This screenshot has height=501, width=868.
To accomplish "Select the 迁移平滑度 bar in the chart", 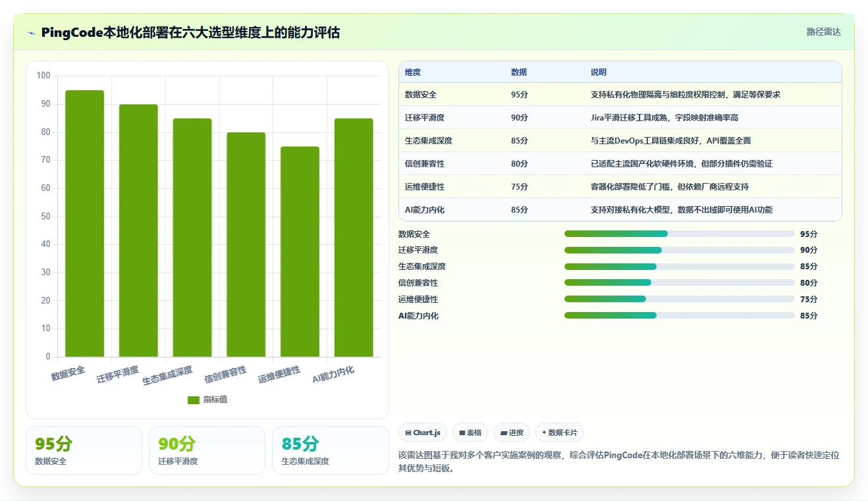I will pos(138,230).
